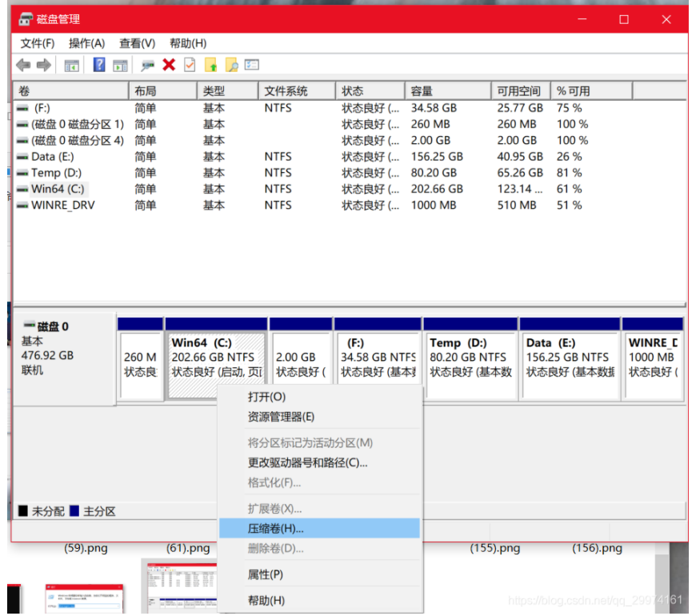
Task: Open the Help question-mark toolbar icon
Action: (x=99, y=65)
